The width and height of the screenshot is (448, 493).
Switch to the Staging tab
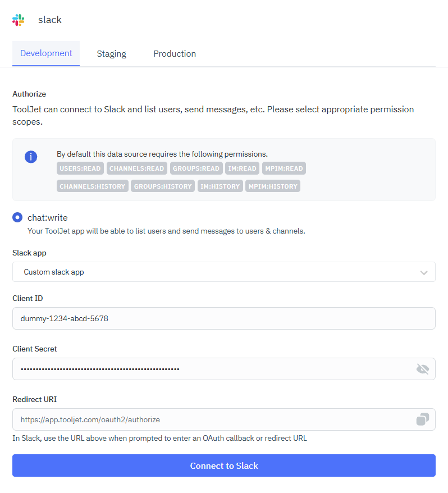[x=111, y=54]
